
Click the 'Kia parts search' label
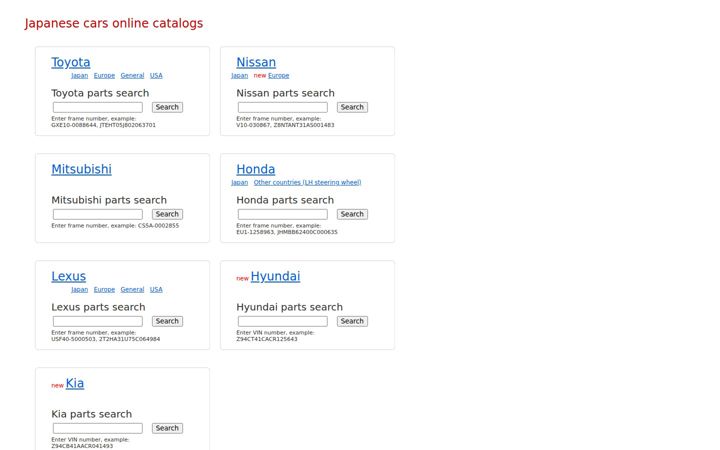91,414
